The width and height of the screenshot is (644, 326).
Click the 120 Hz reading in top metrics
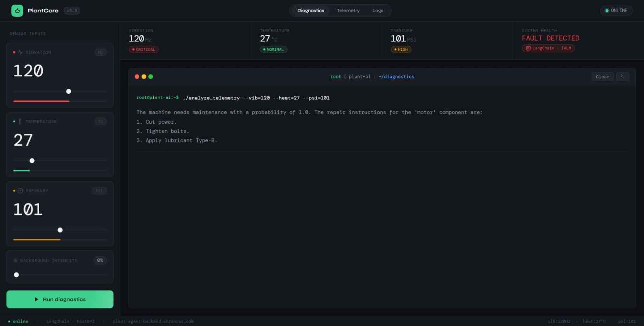click(140, 39)
